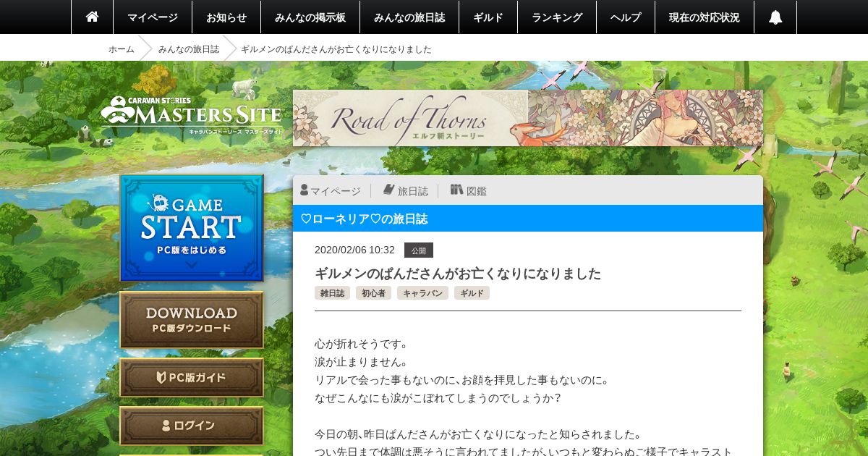This screenshot has width=868, height=456.
Task: Click the ホーム breadcrumb link
Action: click(x=122, y=49)
